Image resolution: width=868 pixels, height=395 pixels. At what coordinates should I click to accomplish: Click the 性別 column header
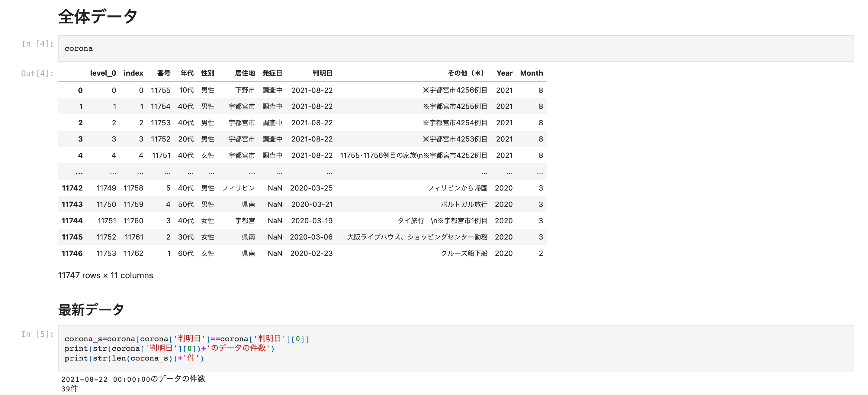tap(207, 73)
